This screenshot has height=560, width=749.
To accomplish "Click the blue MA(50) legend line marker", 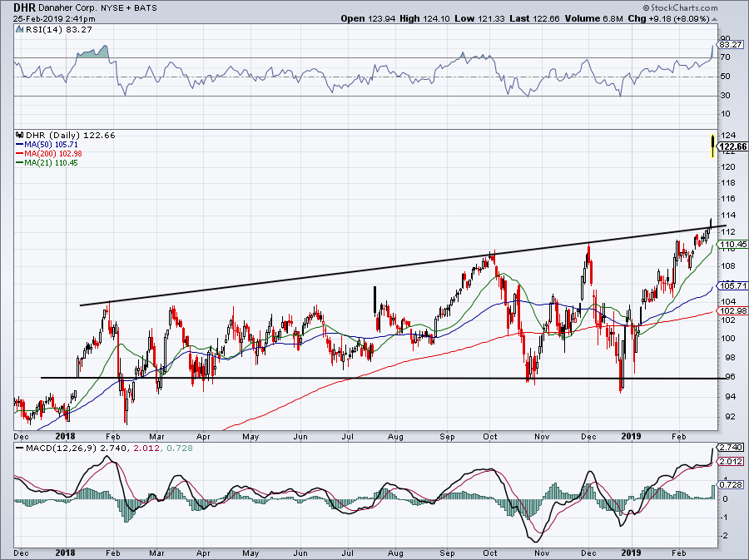I will tap(20, 144).
